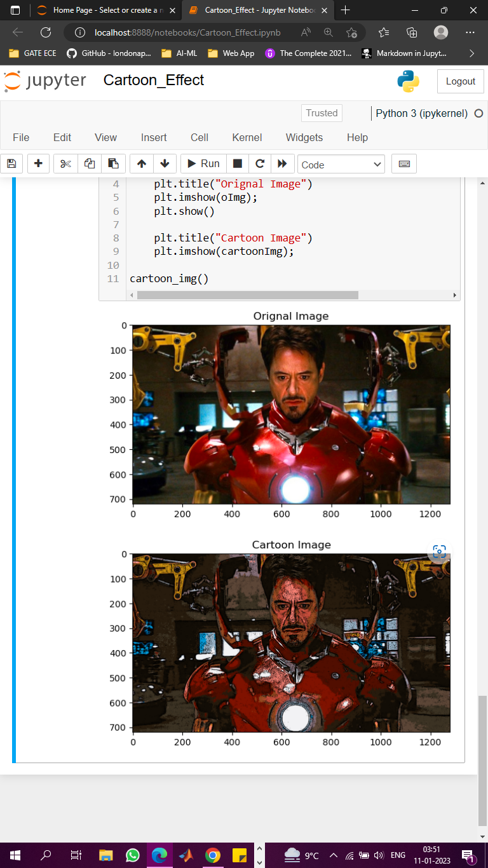Open the GitHub - londonap... bookmark
The height and width of the screenshot is (868, 488).
click(109, 53)
